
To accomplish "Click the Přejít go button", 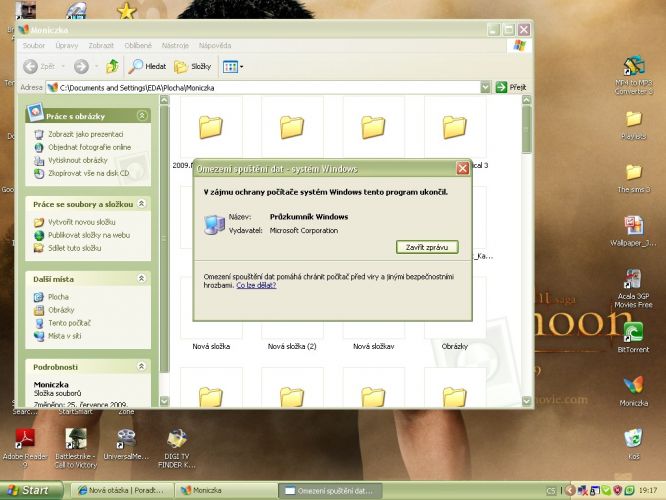I will (511, 87).
